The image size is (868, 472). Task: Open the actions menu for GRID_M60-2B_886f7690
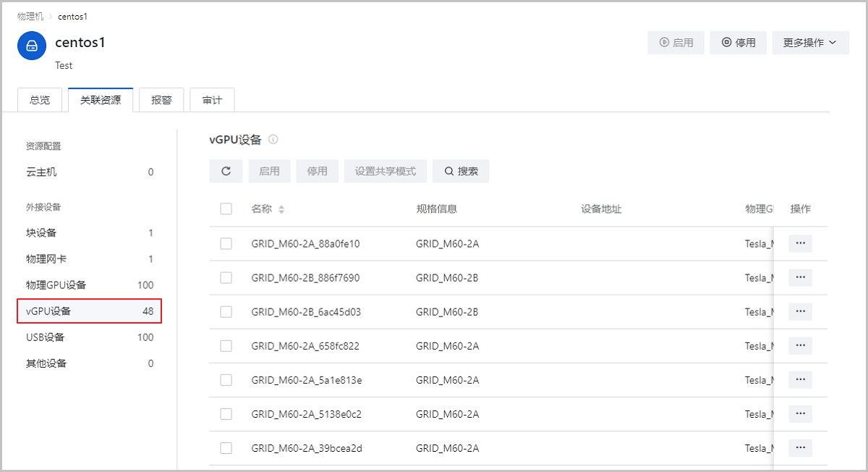click(800, 277)
